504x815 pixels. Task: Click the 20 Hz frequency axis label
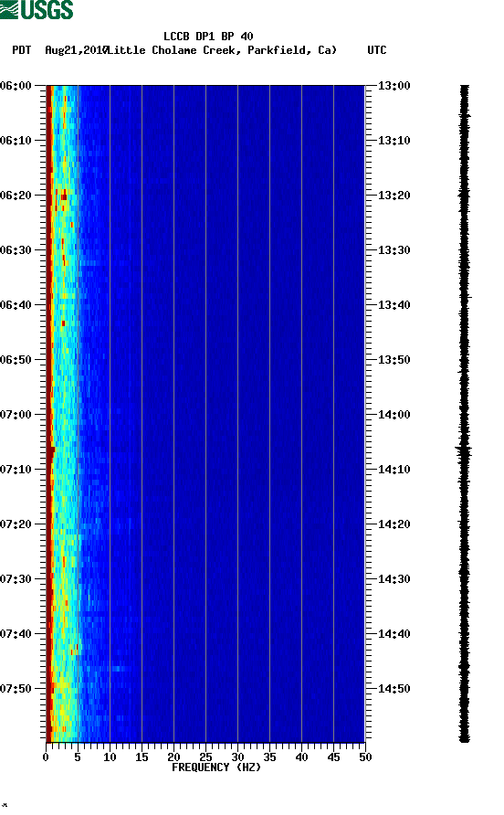pos(173,757)
